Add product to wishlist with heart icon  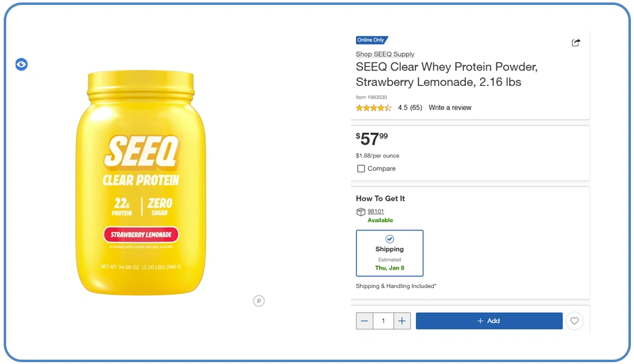(575, 321)
